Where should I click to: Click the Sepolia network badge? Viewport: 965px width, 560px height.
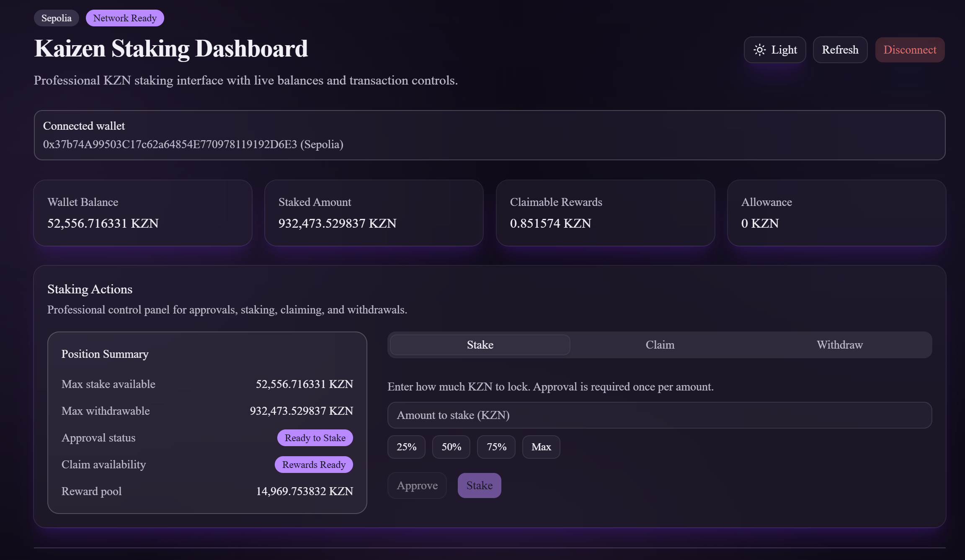(x=56, y=18)
